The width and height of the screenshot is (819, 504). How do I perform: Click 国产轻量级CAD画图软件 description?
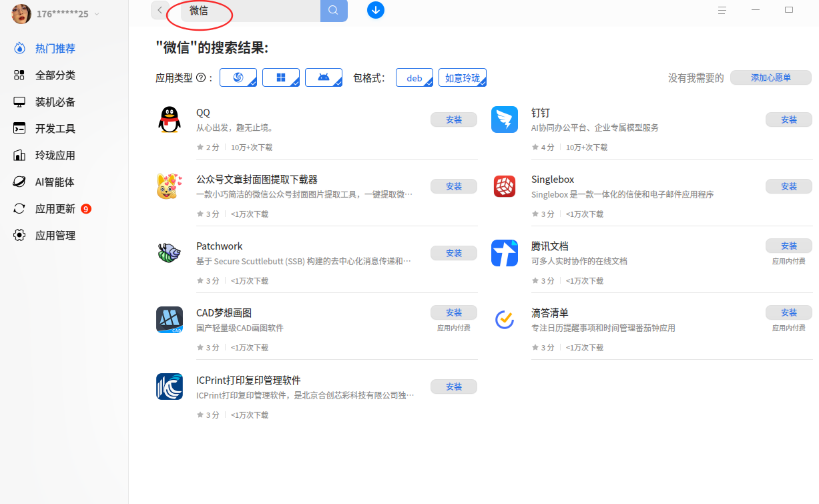pos(240,328)
